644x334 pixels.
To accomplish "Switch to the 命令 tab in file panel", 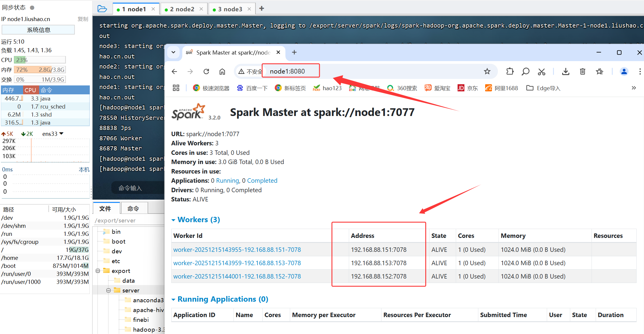I will (x=133, y=209).
